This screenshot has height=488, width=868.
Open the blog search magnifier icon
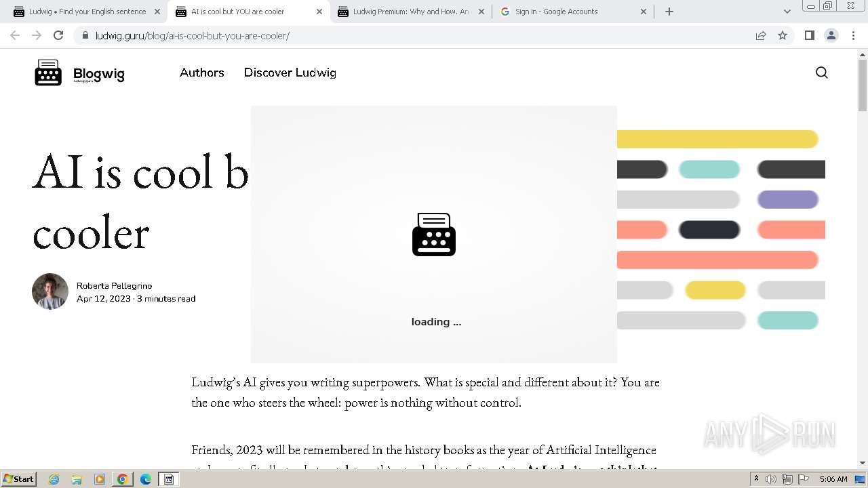pyautogui.click(x=821, y=73)
